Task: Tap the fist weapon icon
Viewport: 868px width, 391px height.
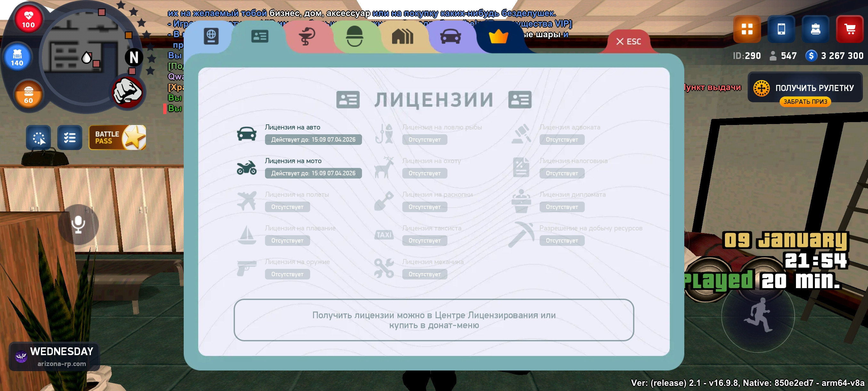Action: 127,92
